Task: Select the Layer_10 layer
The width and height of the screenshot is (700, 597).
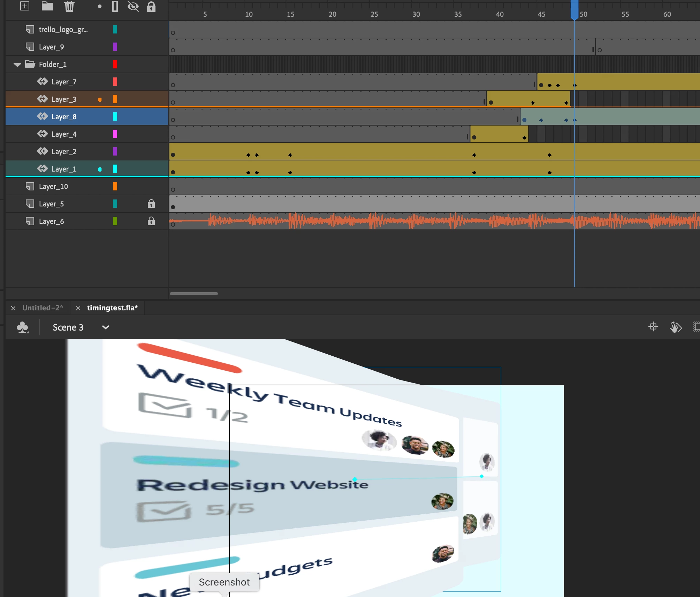Action: pos(53,187)
